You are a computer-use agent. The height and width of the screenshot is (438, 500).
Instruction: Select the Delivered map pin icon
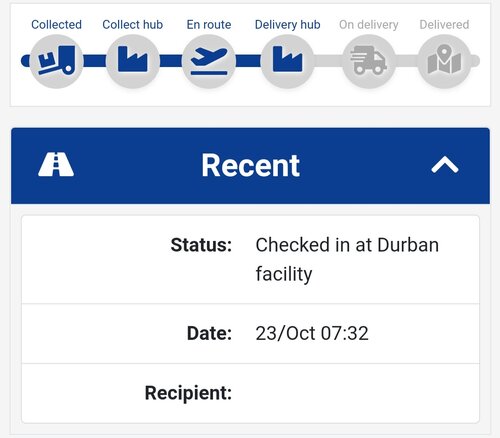coord(444,61)
